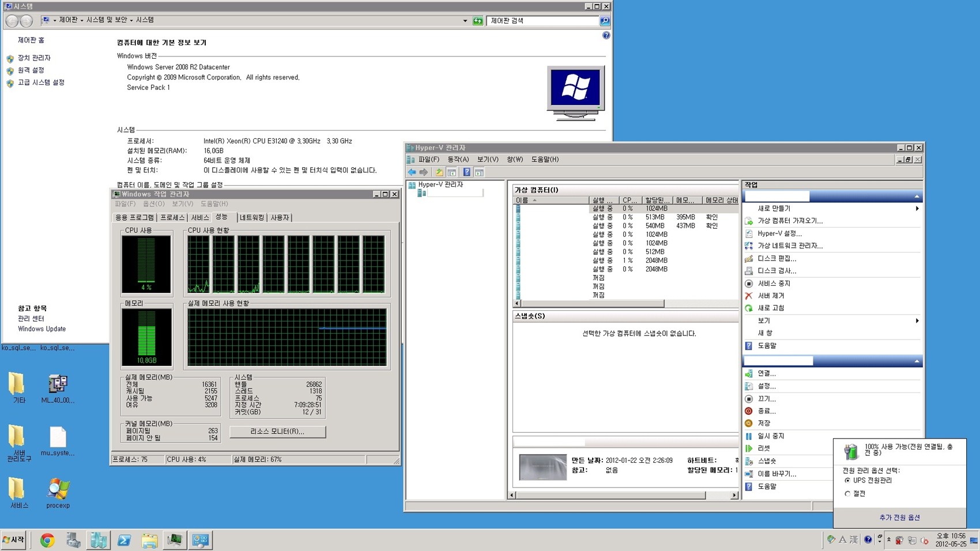This screenshot has height=551, width=980.
Task: Sort virtual machines by 이름 column
Action: point(551,200)
